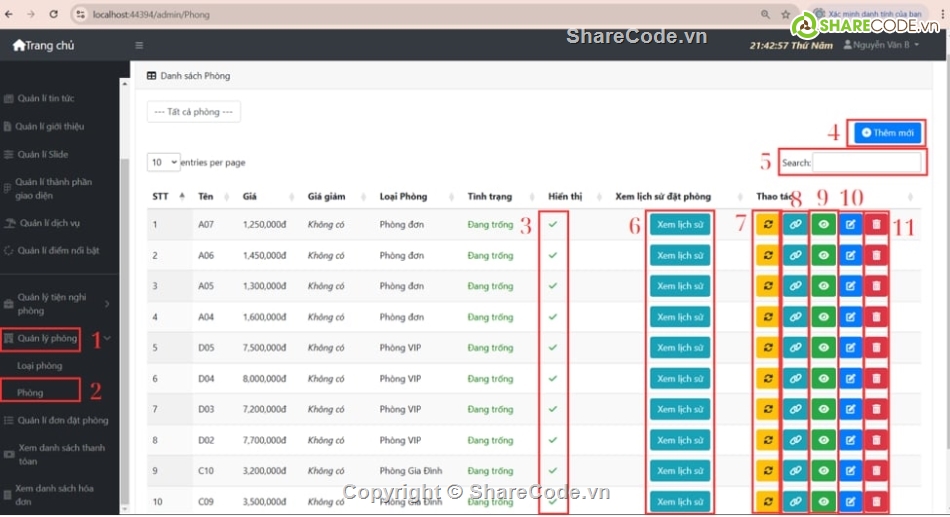Viewport: 950px width, 517px height.
Task: Click 'Xem lịch sử' for room A04
Action: tap(680, 317)
